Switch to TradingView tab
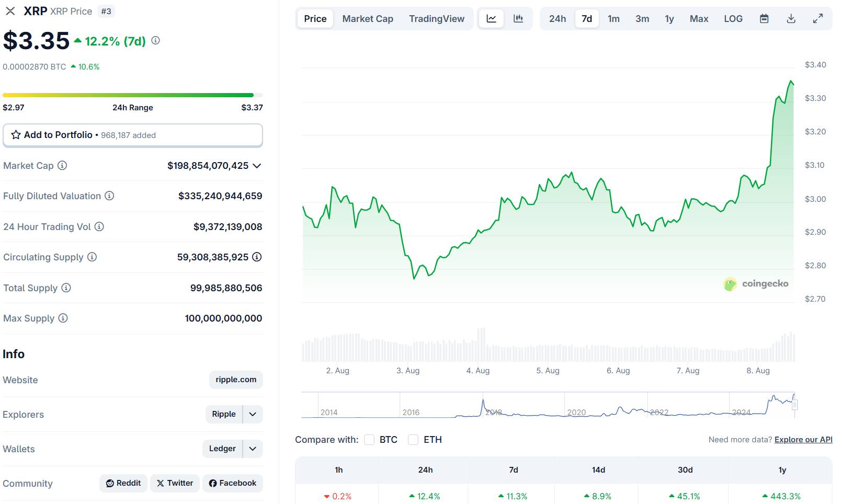842x504 pixels. (x=437, y=19)
